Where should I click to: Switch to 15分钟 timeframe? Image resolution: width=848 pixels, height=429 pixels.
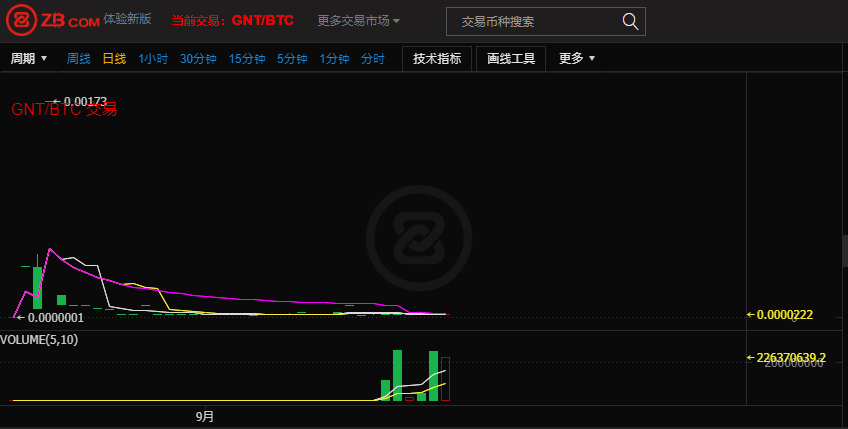click(247, 59)
